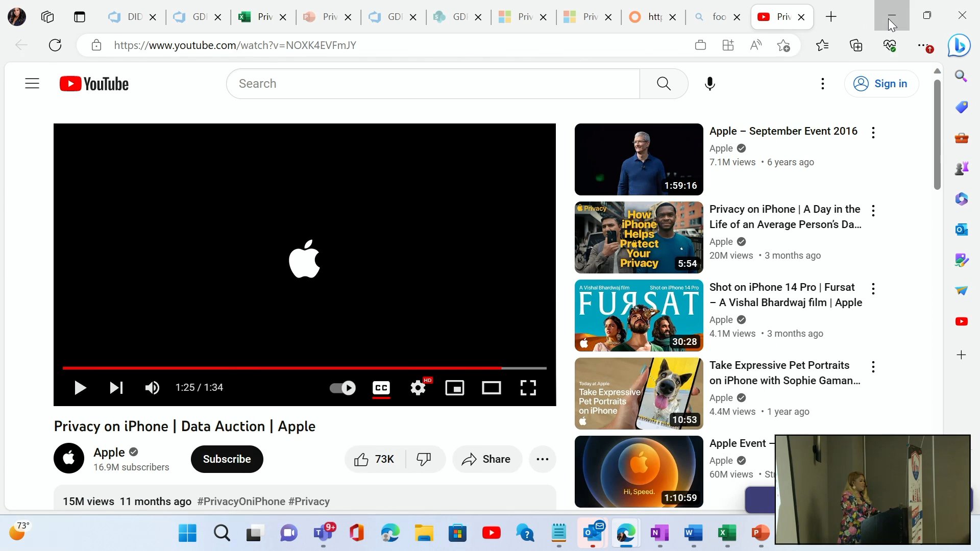Image resolution: width=980 pixels, height=551 pixels.
Task: Open the YouTube guide hamburger menu
Action: (32, 84)
